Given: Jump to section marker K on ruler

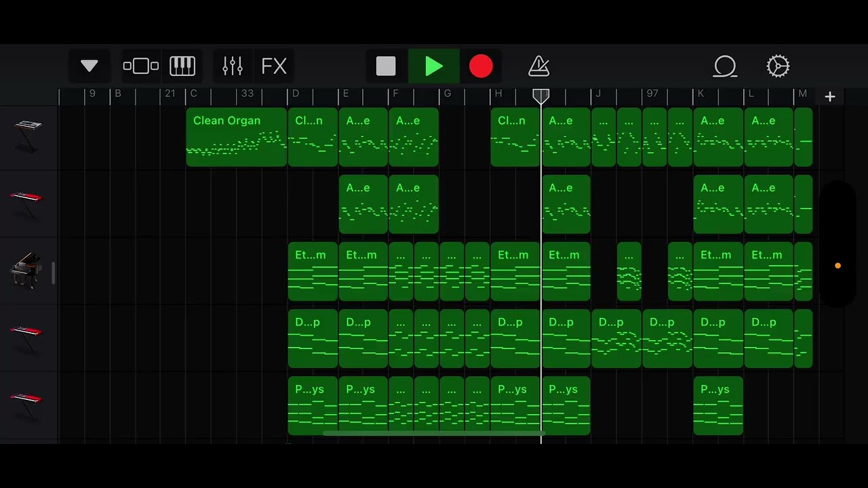Looking at the screenshot, I should [701, 94].
